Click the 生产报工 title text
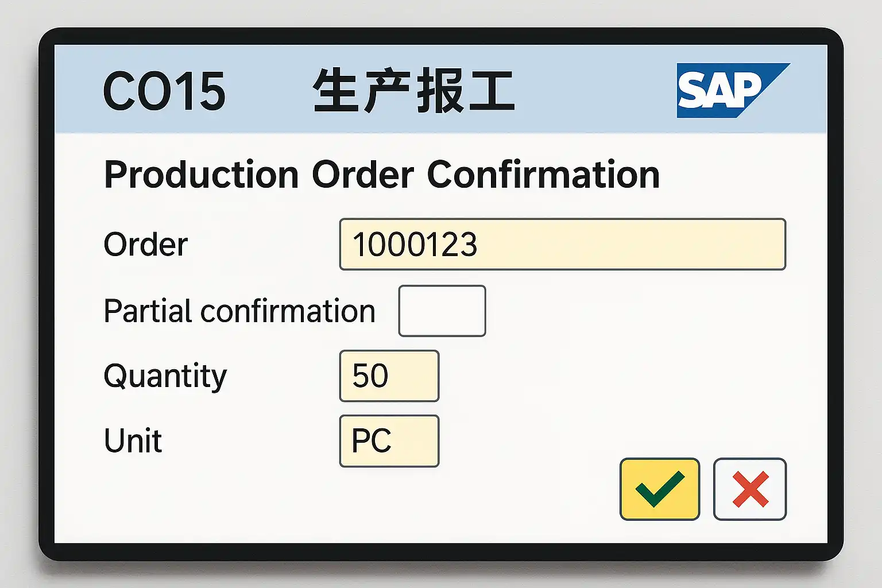882x588 pixels. 413,91
